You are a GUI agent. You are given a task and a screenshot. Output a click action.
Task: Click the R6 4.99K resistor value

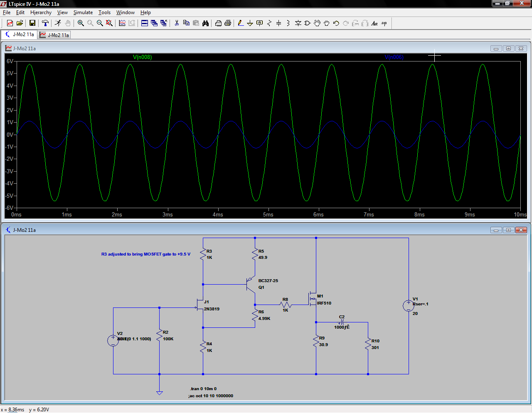click(264, 319)
